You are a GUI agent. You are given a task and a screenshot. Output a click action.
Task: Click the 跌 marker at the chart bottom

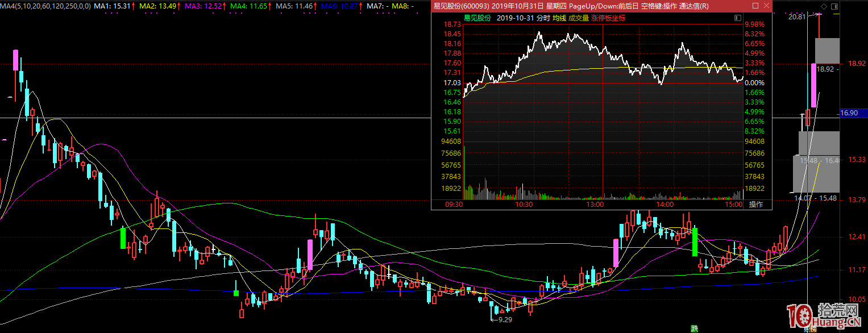point(694,328)
